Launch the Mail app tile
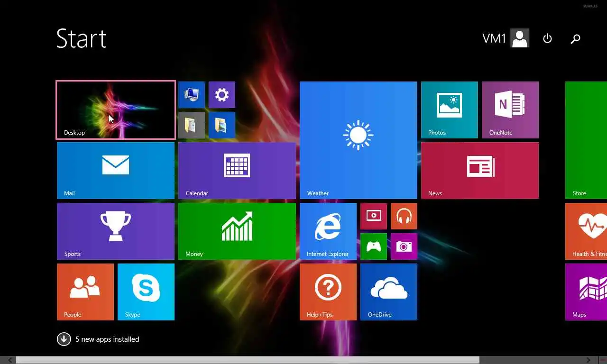 click(x=116, y=171)
